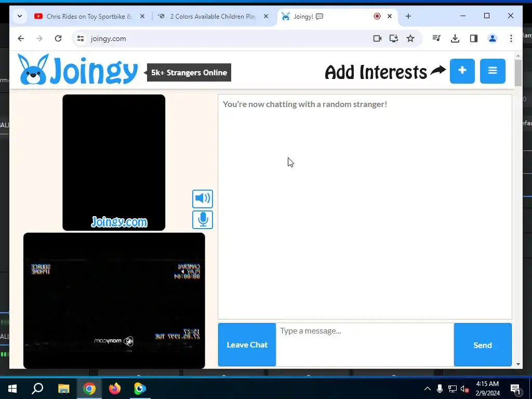The width and height of the screenshot is (532, 399).
Task: Reload the joingy.com page
Action: (58, 38)
